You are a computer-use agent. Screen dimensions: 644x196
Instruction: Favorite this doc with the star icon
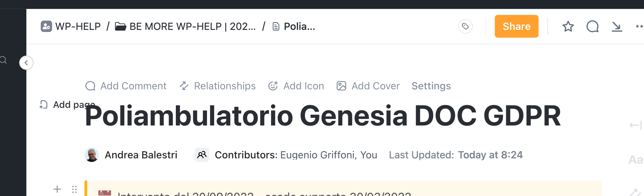[x=568, y=27]
